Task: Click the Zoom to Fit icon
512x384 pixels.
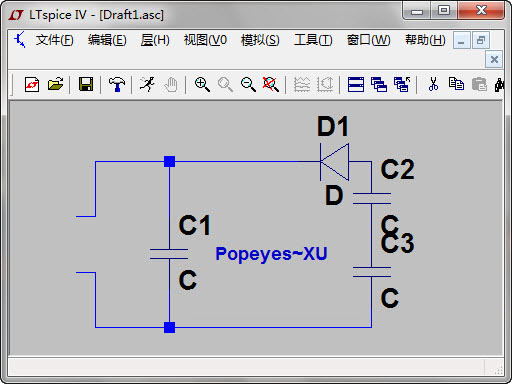Action: click(271, 84)
